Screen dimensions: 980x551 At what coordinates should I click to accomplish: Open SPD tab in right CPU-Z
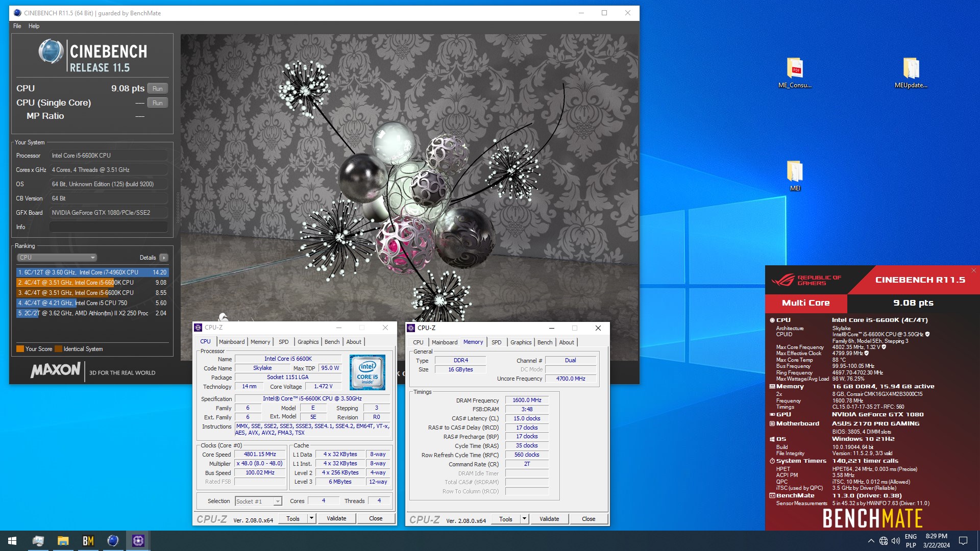(497, 342)
